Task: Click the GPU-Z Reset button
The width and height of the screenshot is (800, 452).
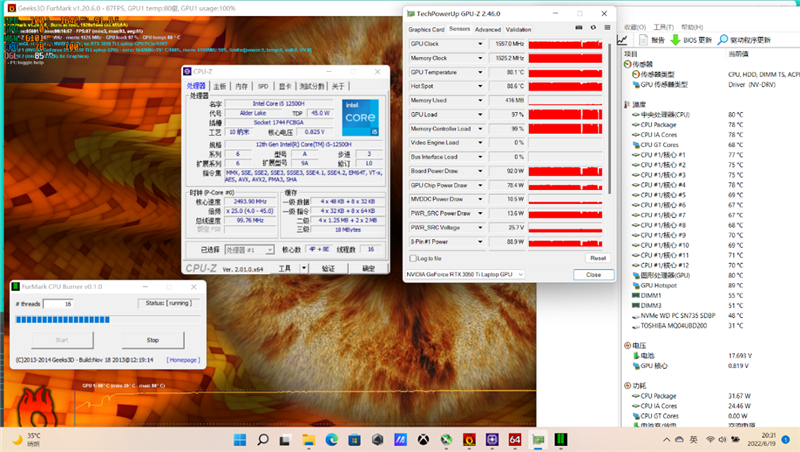Action: (x=598, y=258)
